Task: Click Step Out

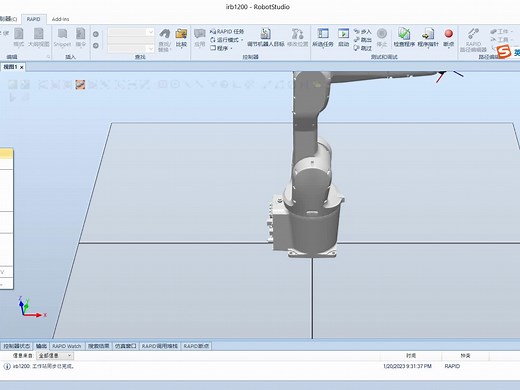Action: [x=363, y=40]
